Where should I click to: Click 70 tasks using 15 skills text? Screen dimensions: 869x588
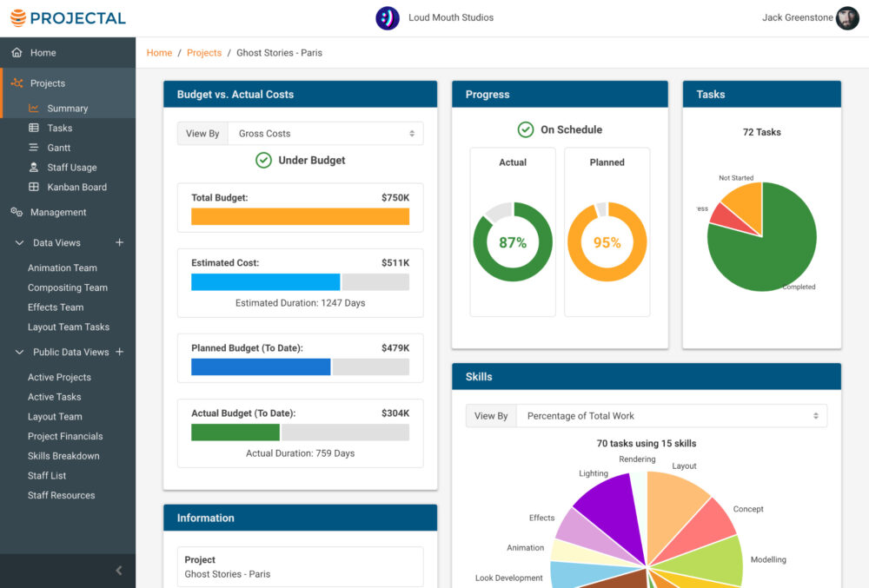click(647, 443)
